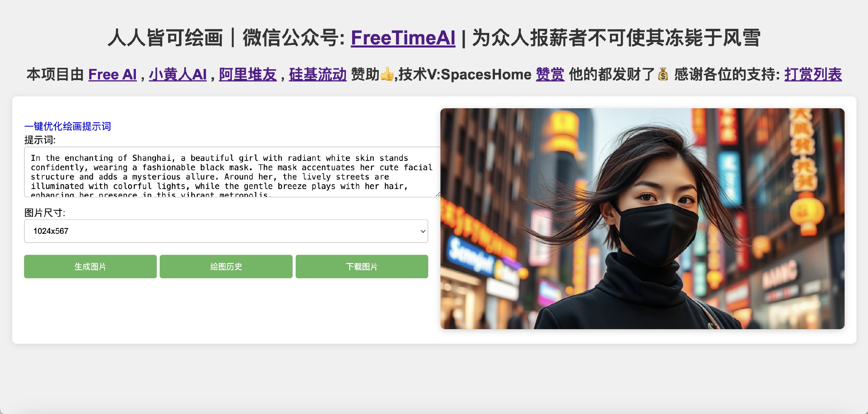Open the 打赏列表 link
This screenshot has height=414, width=868.
tap(813, 75)
